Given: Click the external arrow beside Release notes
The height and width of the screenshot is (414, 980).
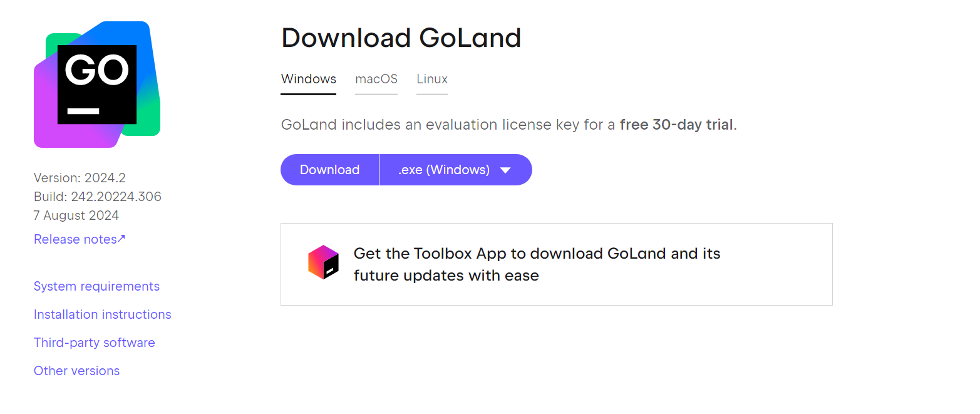Looking at the screenshot, I should (x=121, y=239).
